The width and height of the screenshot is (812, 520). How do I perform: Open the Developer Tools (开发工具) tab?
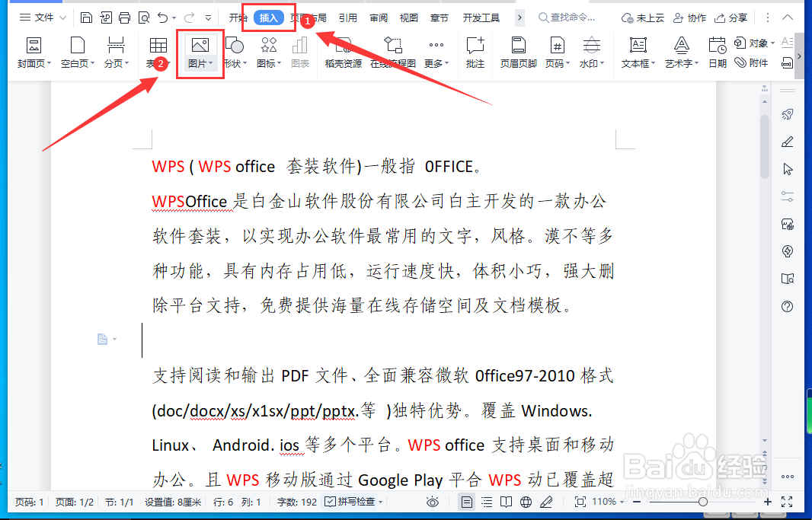click(x=481, y=18)
